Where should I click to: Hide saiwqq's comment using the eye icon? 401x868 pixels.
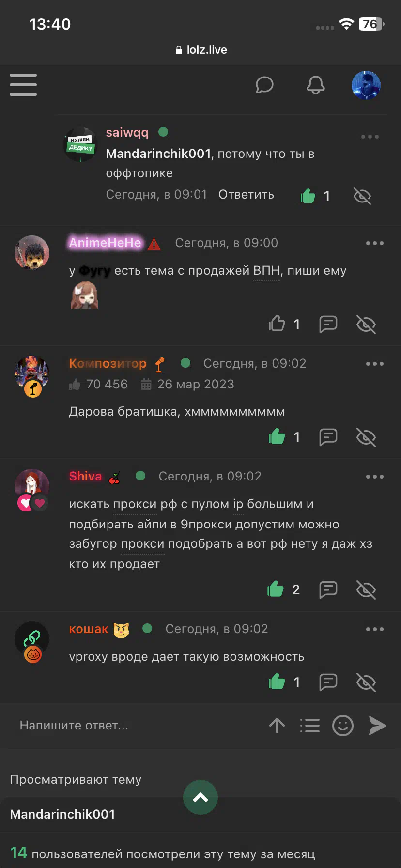coord(362,196)
